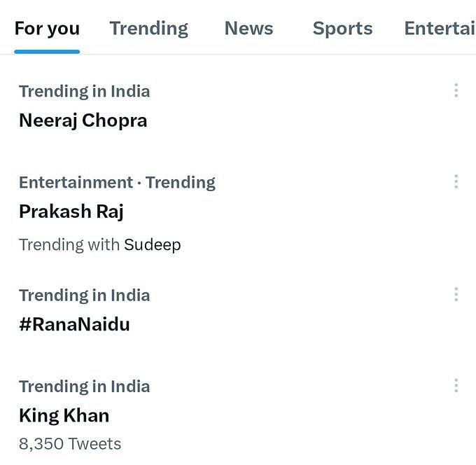Click the 8,350 Tweets count
This screenshot has width=476, height=465.
coord(70,444)
